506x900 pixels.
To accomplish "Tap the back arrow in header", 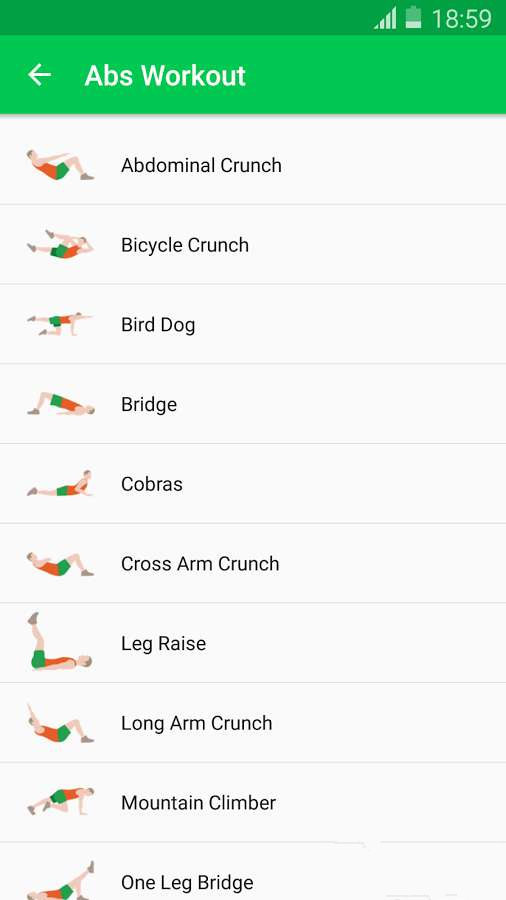I will (40, 75).
